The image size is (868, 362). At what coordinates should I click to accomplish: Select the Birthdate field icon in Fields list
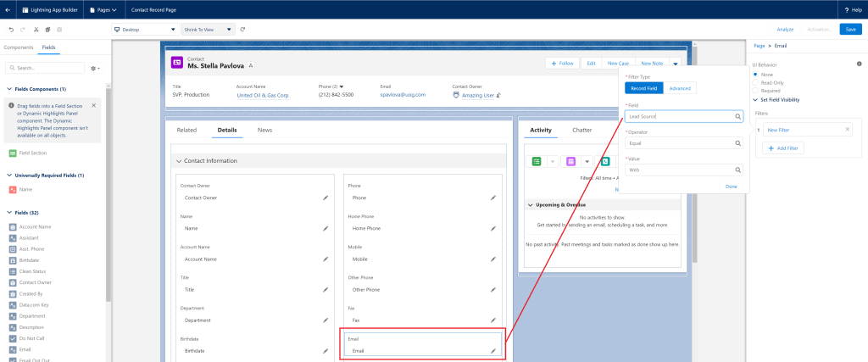click(x=13, y=260)
